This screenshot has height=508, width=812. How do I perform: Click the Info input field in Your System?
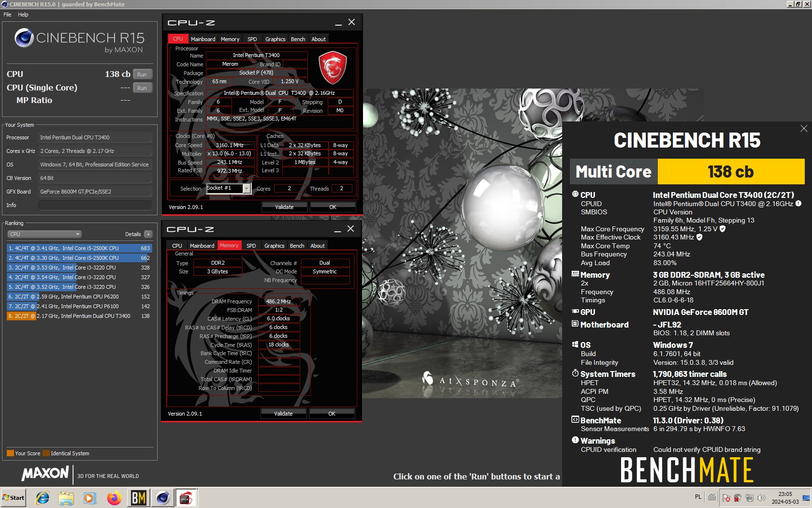tap(95, 205)
